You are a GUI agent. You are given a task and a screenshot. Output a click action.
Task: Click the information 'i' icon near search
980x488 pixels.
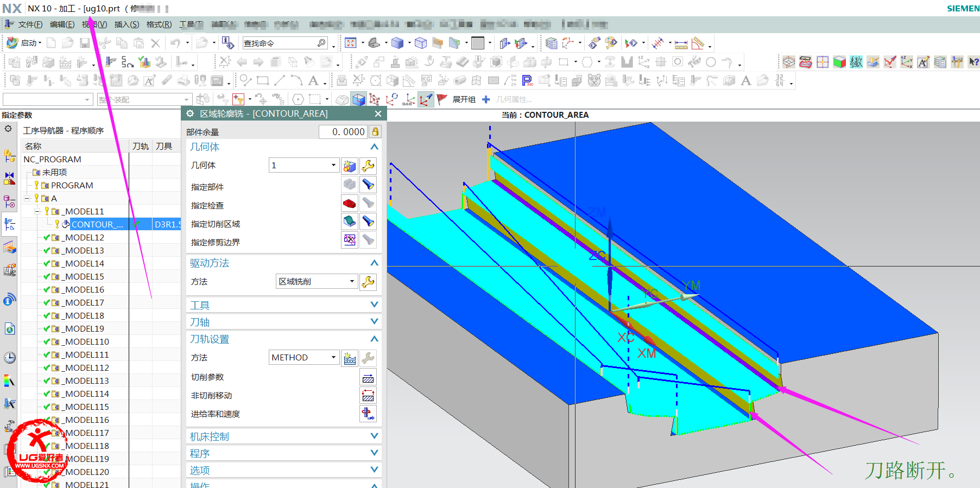228,43
